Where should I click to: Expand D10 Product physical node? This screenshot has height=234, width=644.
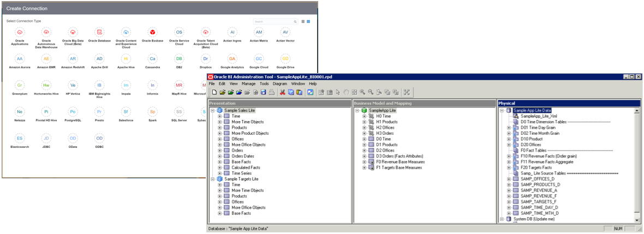(509, 139)
